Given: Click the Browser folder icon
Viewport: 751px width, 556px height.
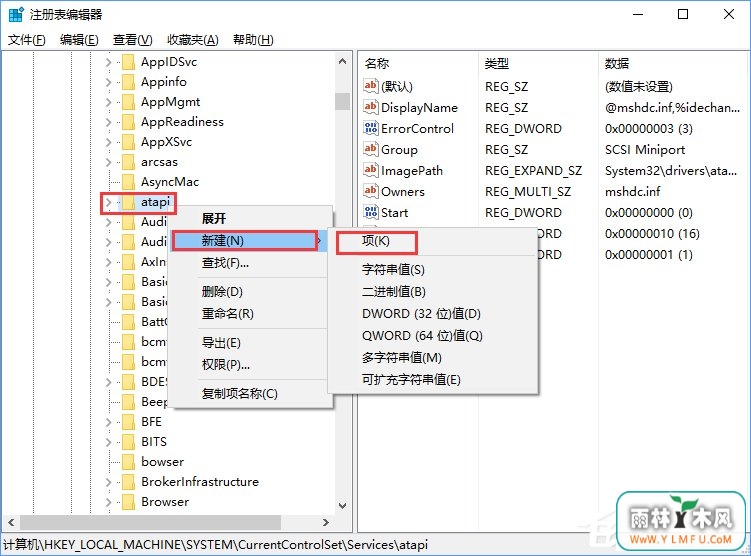Looking at the screenshot, I should pyautogui.click(x=128, y=502).
